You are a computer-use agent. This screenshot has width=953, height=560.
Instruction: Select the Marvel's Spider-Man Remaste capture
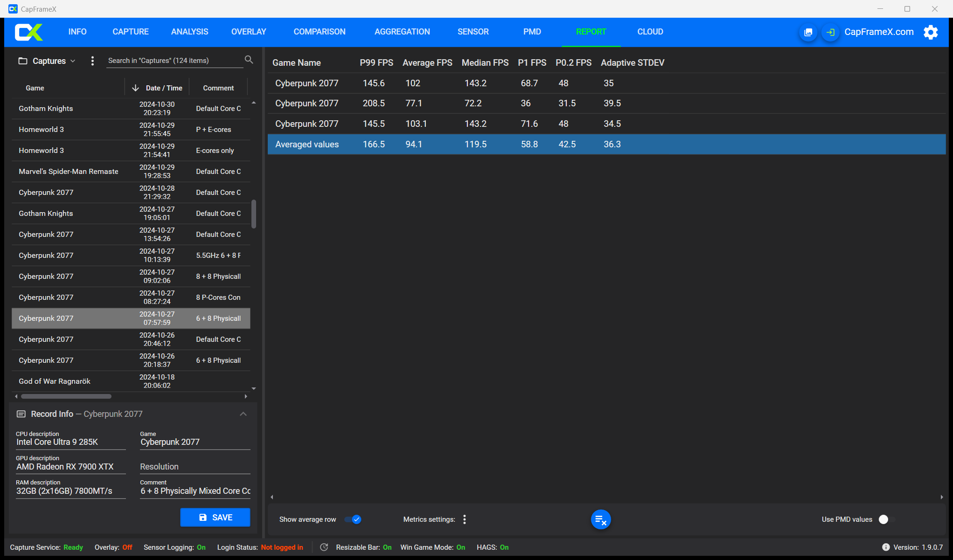[x=131, y=172]
